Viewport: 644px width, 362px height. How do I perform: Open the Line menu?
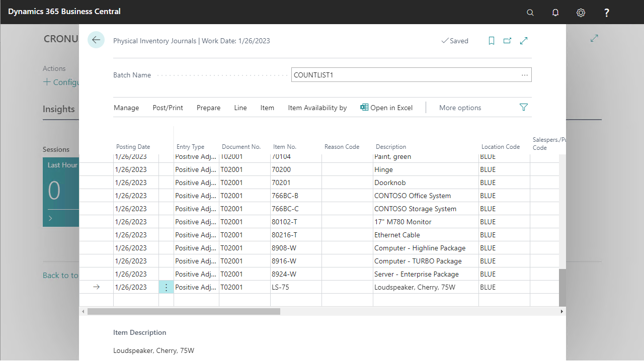pyautogui.click(x=240, y=108)
